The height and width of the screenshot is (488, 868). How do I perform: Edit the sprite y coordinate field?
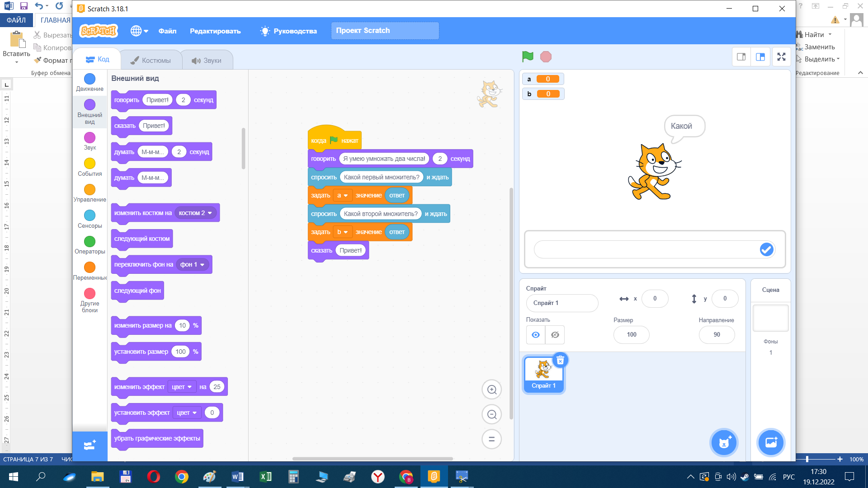point(725,298)
